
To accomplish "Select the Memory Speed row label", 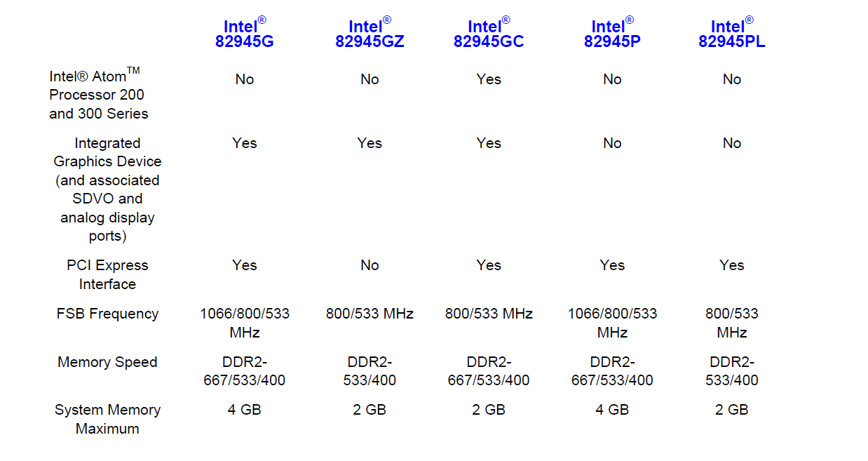I will pyautogui.click(x=107, y=362).
